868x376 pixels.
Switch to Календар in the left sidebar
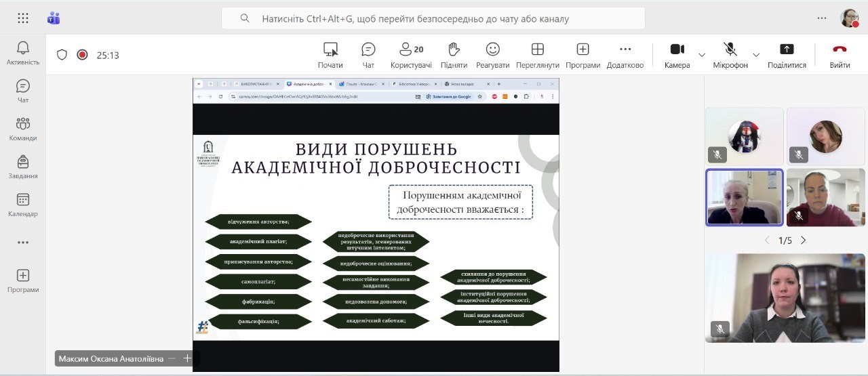point(22,205)
